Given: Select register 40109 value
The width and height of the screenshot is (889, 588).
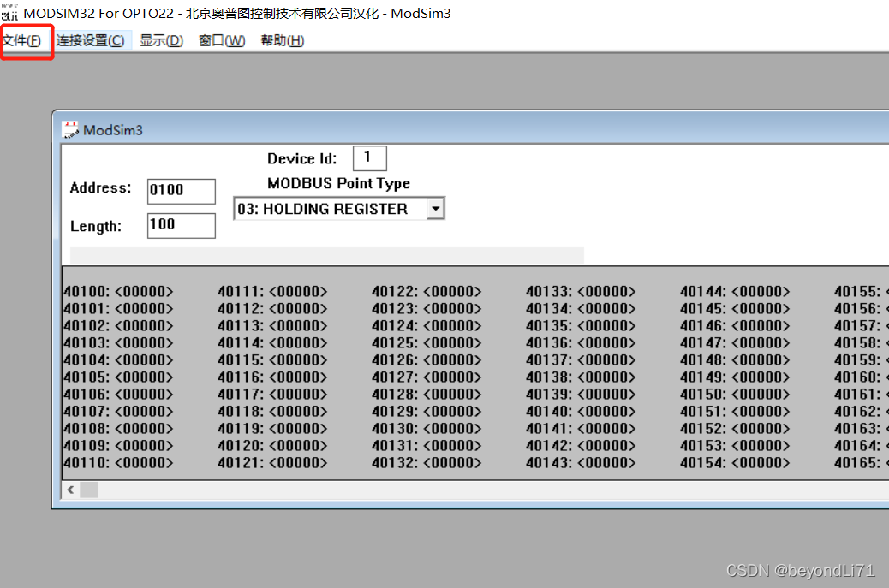Looking at the screenshot, I should [x=144, y=446].
